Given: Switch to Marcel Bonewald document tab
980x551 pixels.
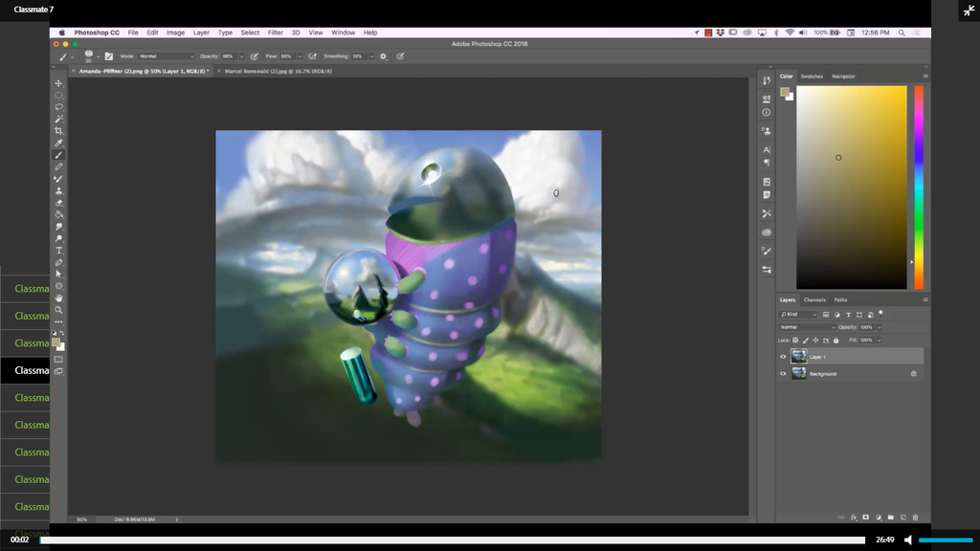Looking at the screenshot, I should (278, 71).
